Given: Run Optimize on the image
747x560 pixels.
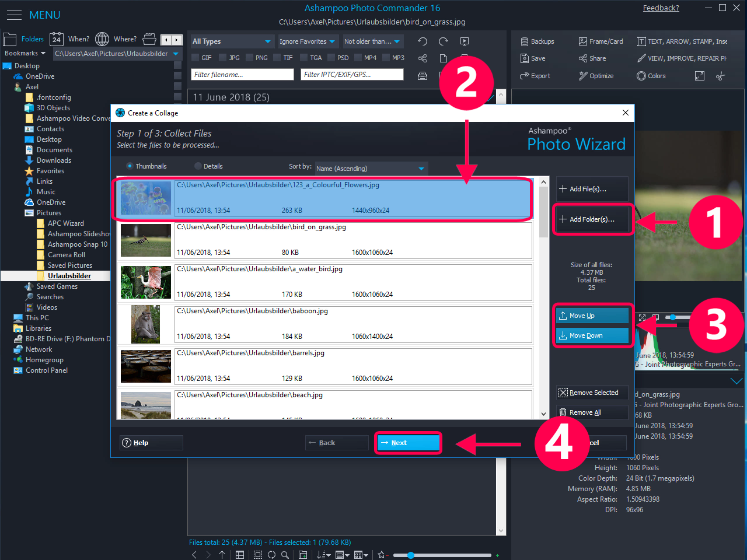Looking at the screenshot, I should coord(596,76).
